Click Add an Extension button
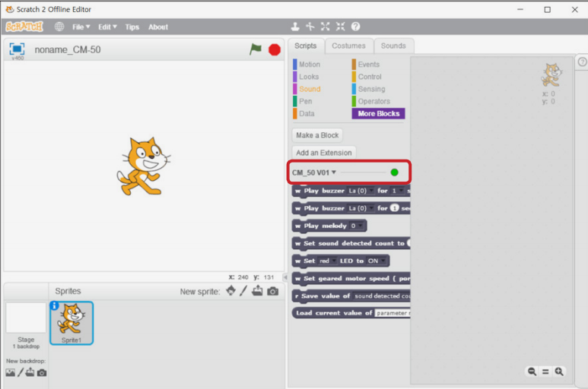Image resolution: width=588 pixels, height=389 pixels. pos(323,153)
